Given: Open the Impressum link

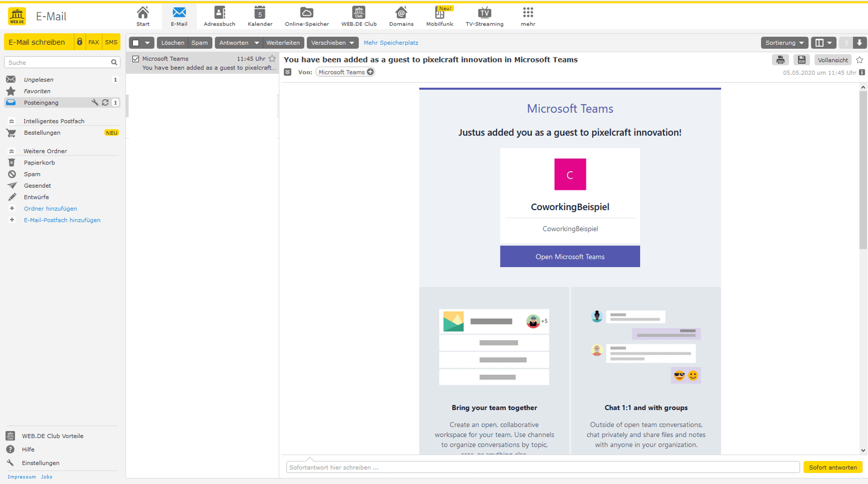Looking at the screenshot, I should (x=22, y=477).
